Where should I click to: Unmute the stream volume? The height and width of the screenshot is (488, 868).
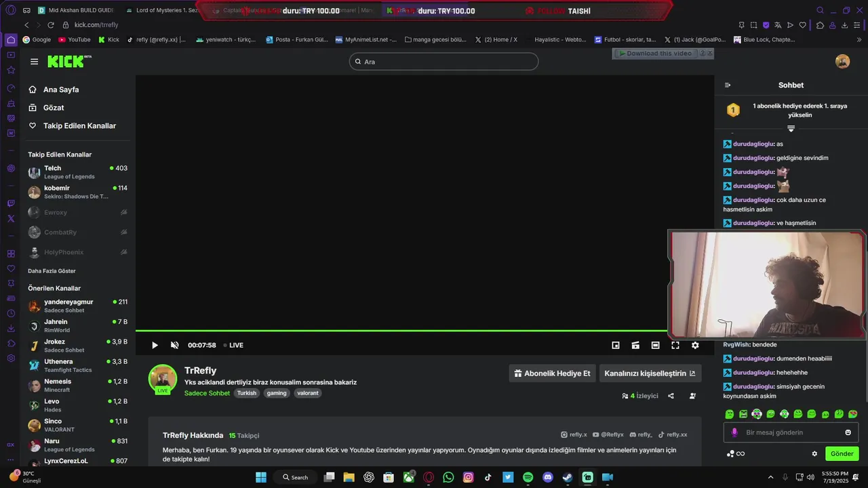[174, 345]
